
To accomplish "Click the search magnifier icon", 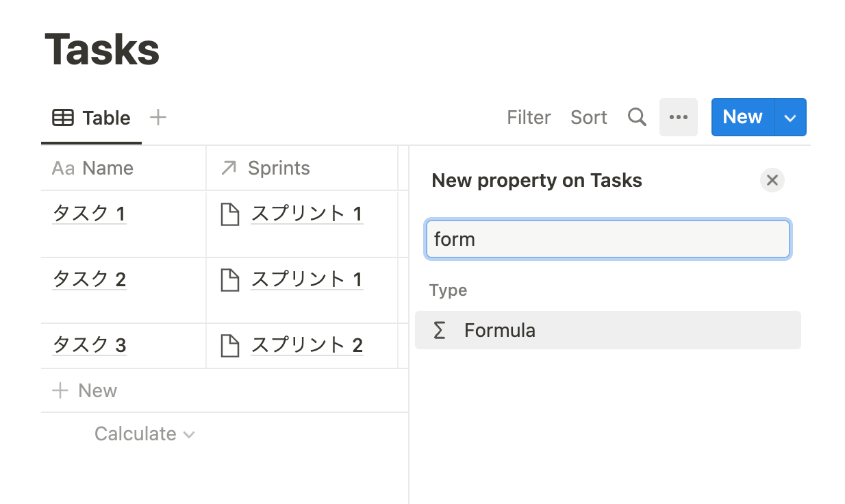I will coord(637,118).
